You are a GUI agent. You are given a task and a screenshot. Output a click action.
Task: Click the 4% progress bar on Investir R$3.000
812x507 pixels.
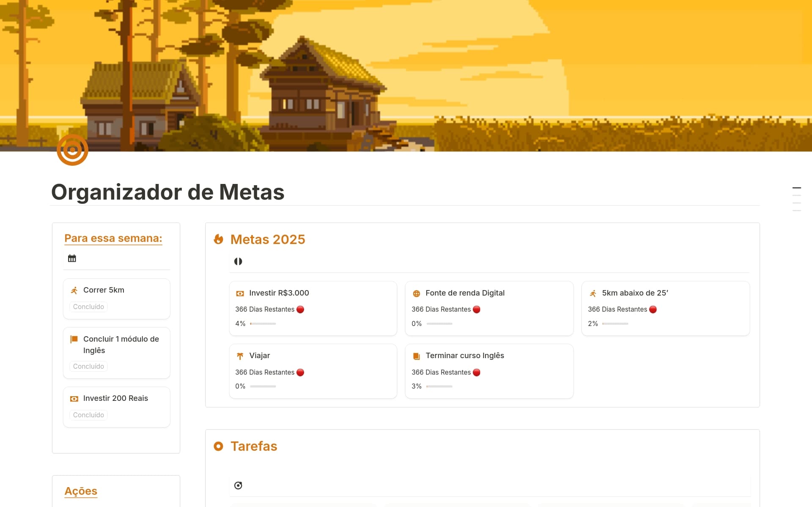(263, 323)
